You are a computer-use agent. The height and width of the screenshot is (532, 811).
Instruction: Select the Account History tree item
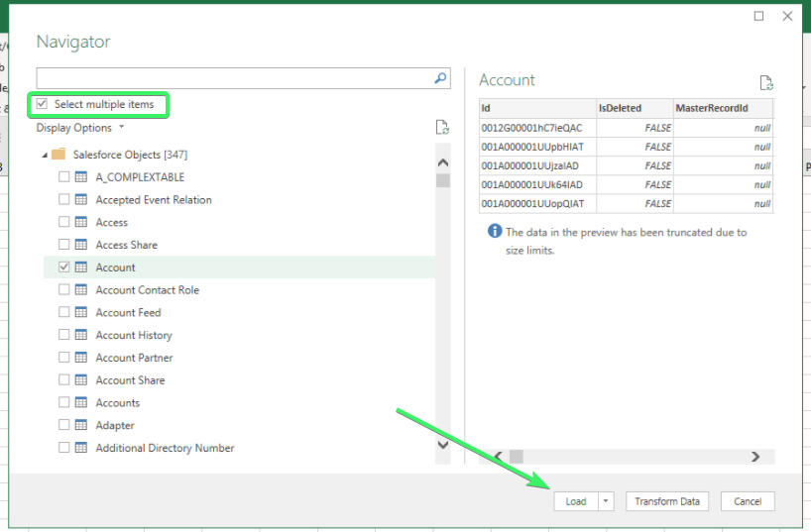(134, 335)
